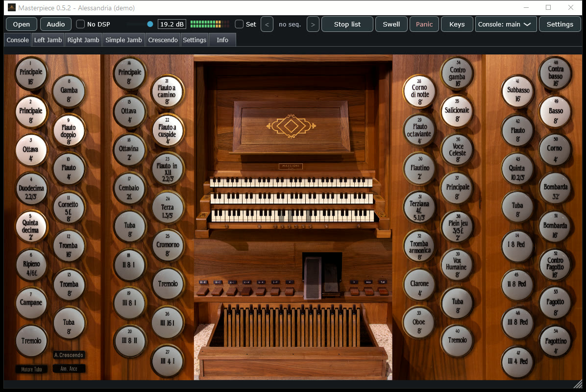
Task: Engage the Bombarda 32' stop
Action: (x=556, y=188)
